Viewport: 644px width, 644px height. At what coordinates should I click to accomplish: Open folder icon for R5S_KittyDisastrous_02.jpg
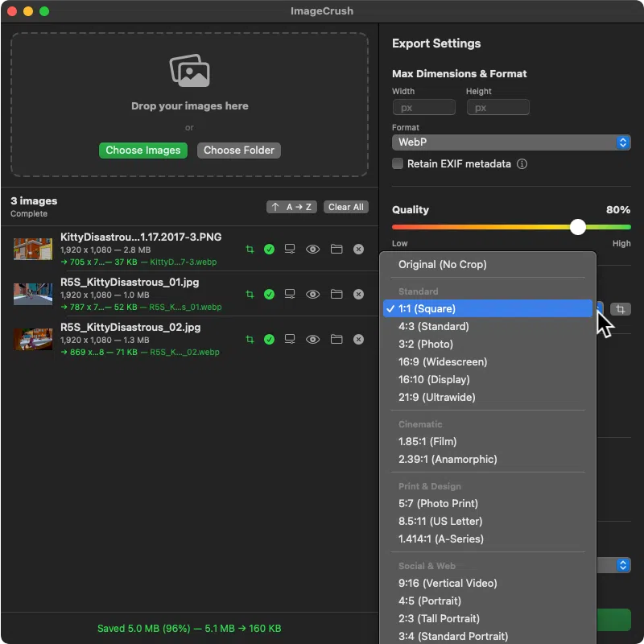[x=336, y=339]
